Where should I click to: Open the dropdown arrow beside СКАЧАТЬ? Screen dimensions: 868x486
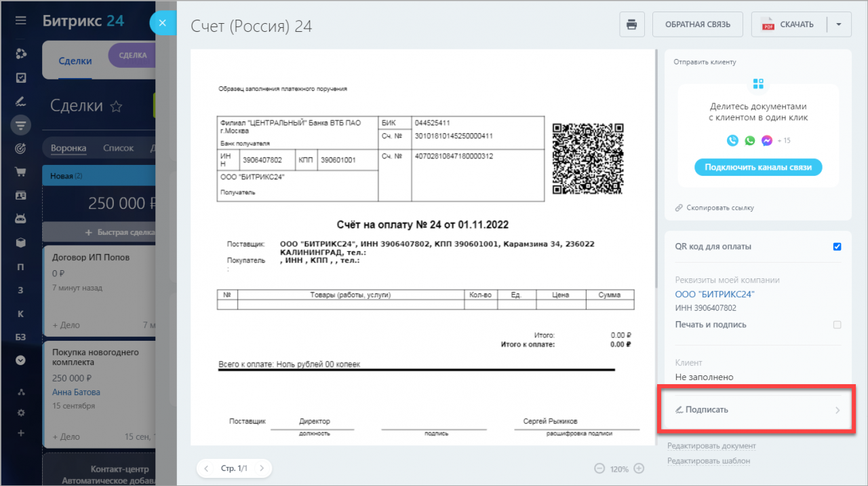[839, 24]
